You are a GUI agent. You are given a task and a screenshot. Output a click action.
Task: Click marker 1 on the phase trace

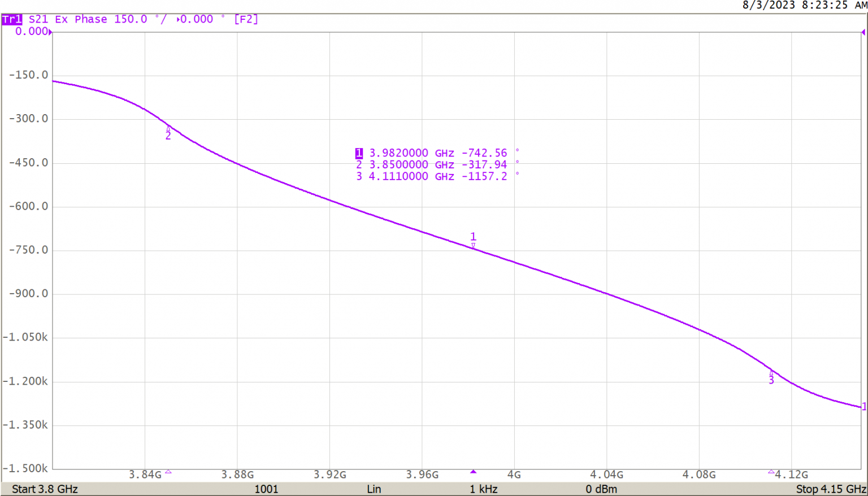[474, 245]
